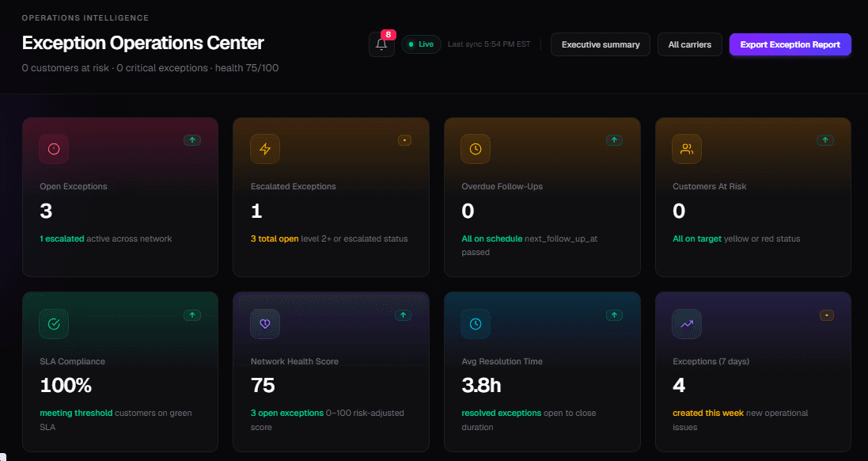Click the '1 escalated' green text
This screenshot has height=461, width=868.
pos(62,238)
